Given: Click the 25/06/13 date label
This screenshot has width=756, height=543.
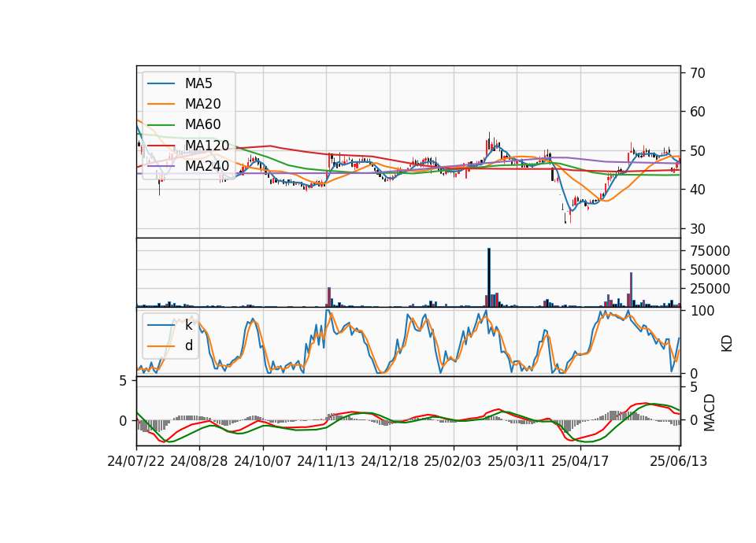Looking at the screenshot, I should click(678, 461).
